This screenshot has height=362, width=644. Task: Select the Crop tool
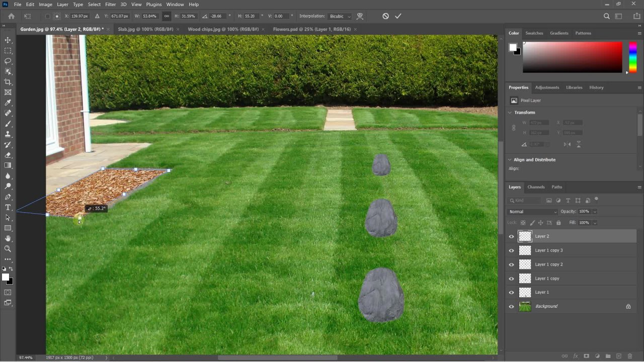coord(8,82)
